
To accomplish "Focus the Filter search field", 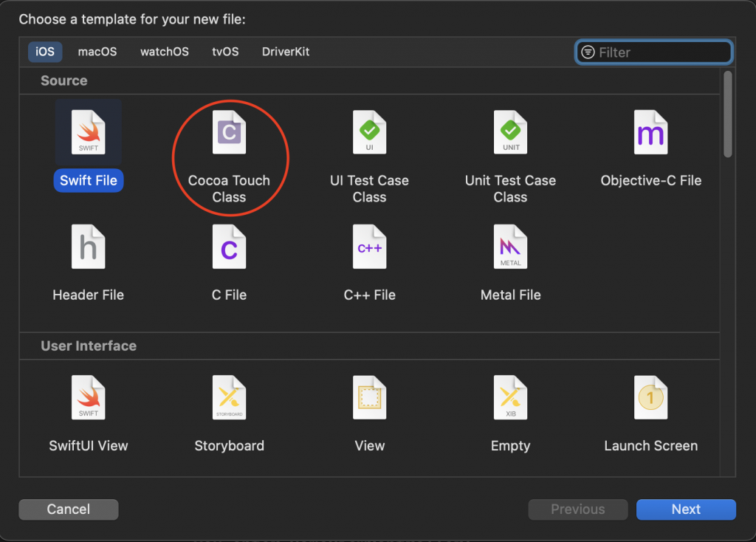I will 654,52.
